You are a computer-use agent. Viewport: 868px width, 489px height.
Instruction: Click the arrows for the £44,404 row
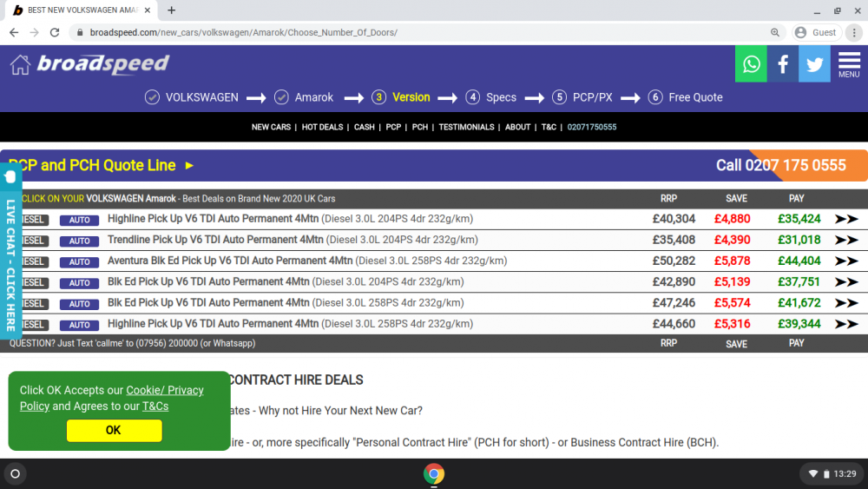pyautogui.click(x=846, y=261)
